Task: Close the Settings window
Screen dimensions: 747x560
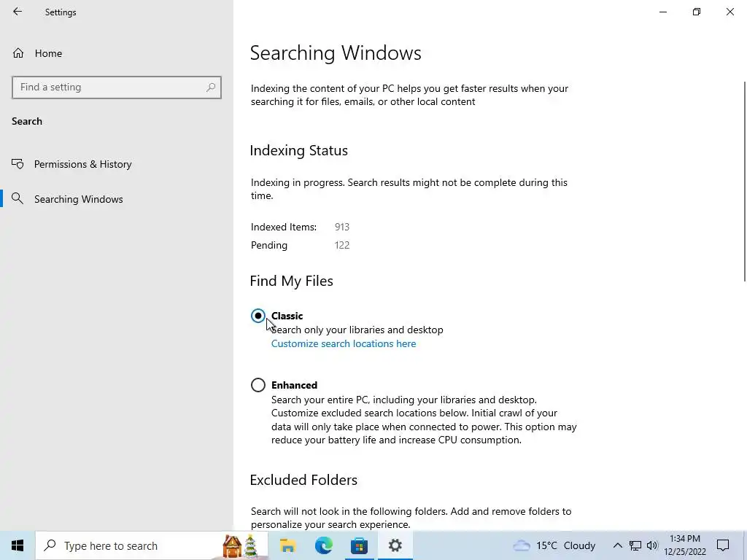Action: [x=729, y=12]
